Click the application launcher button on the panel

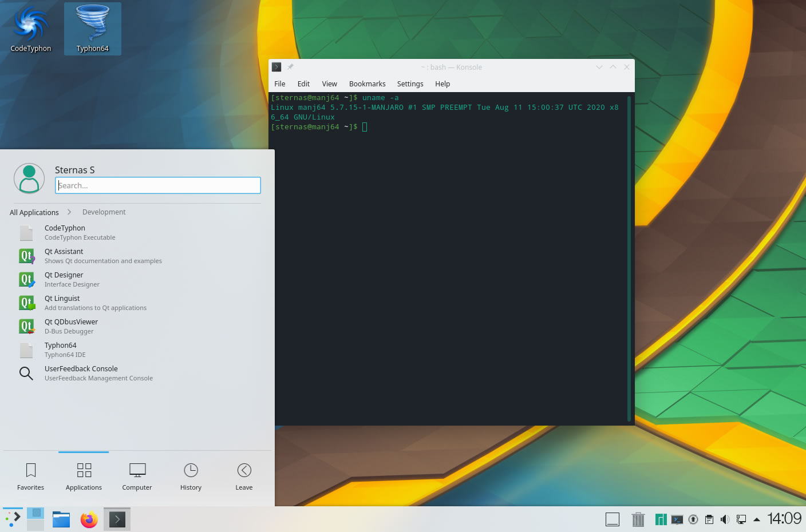coord(13,519)
